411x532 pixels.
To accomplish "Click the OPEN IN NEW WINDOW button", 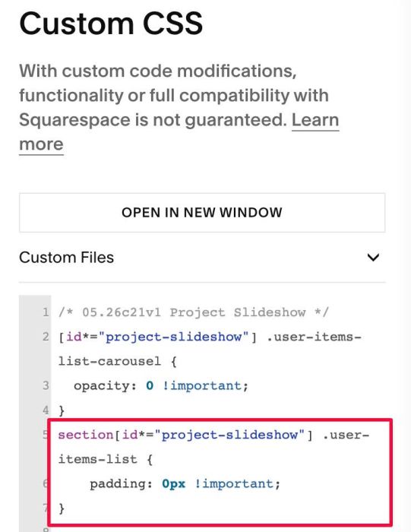I will click(x=202, y=213).
